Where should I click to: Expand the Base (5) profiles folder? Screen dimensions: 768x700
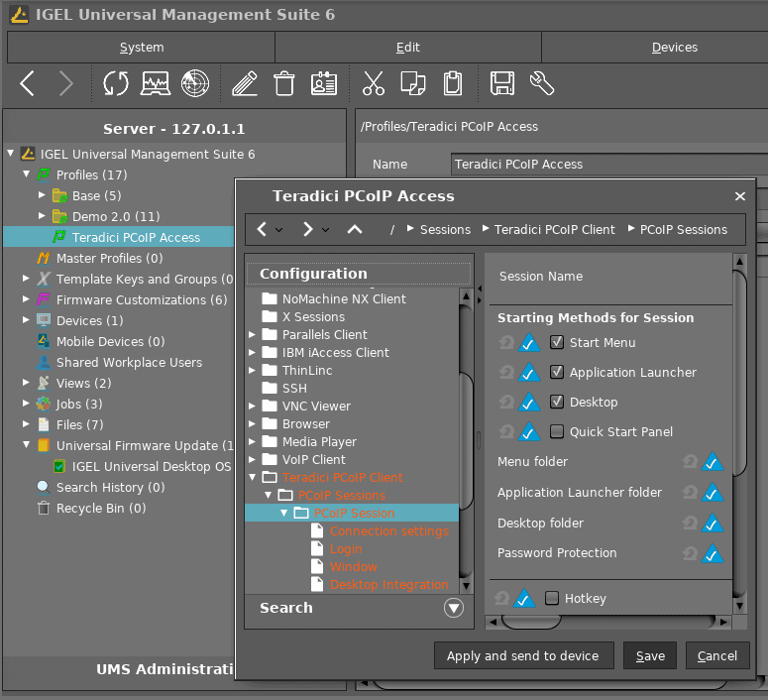pos(43,196)
